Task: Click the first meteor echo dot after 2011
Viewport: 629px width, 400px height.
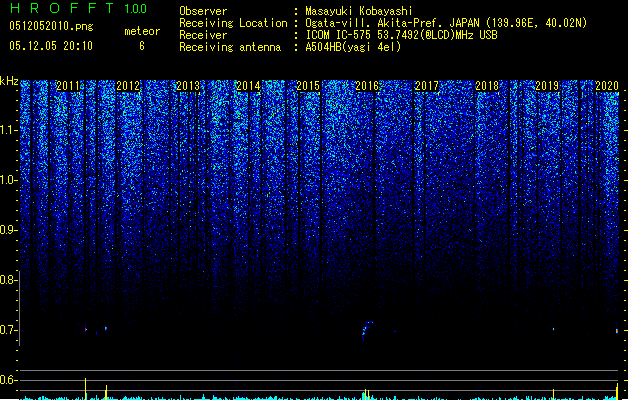Action: (x=85, y=329)
